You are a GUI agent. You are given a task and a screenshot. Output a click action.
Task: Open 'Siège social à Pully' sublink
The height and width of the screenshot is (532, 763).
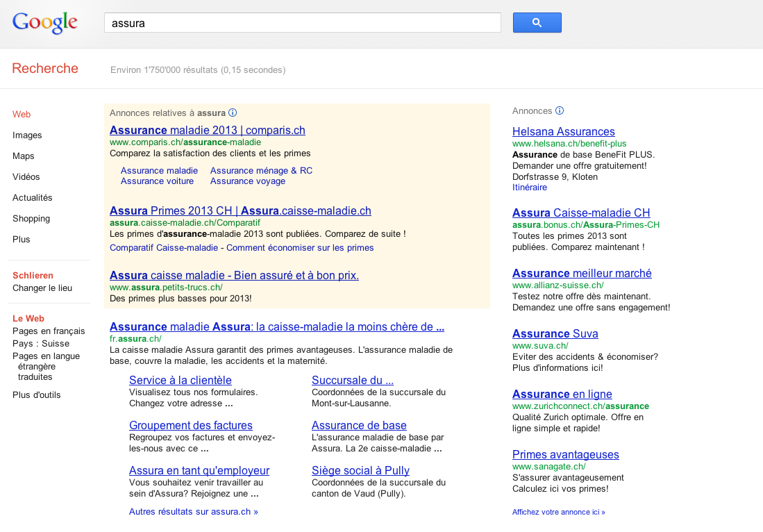click(360, 471)
